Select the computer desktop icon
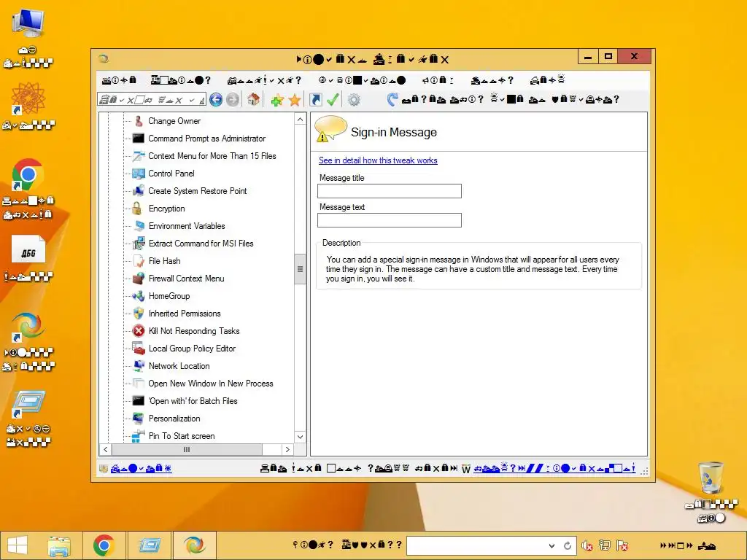 28,24
